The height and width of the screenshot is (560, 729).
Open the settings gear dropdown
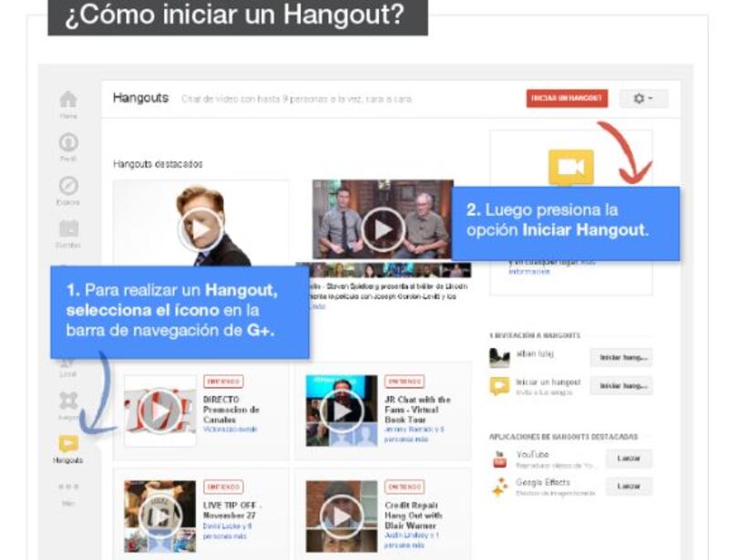[x=643, y=98]
